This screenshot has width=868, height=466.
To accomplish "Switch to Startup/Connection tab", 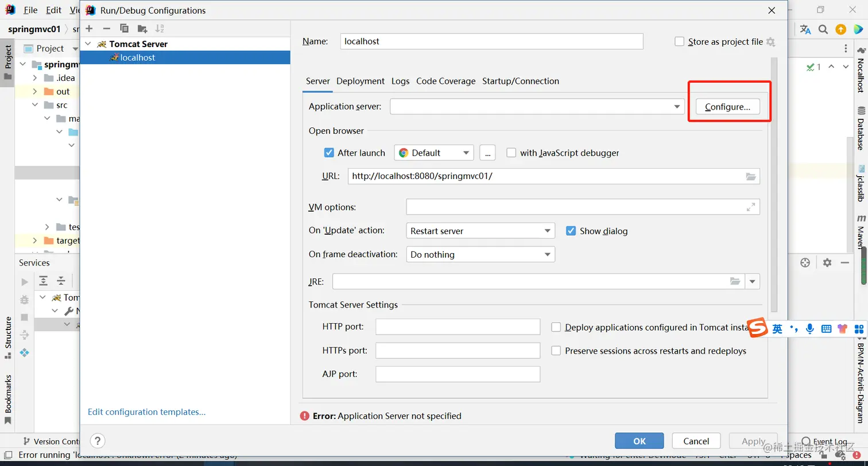I will click(521, 81).
